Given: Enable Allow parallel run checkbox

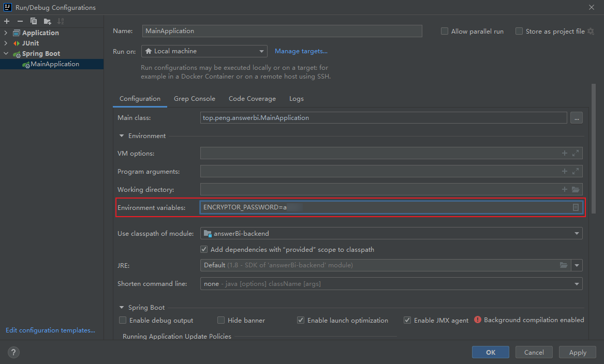Looking at the screenshot, I should click(445, 31).
